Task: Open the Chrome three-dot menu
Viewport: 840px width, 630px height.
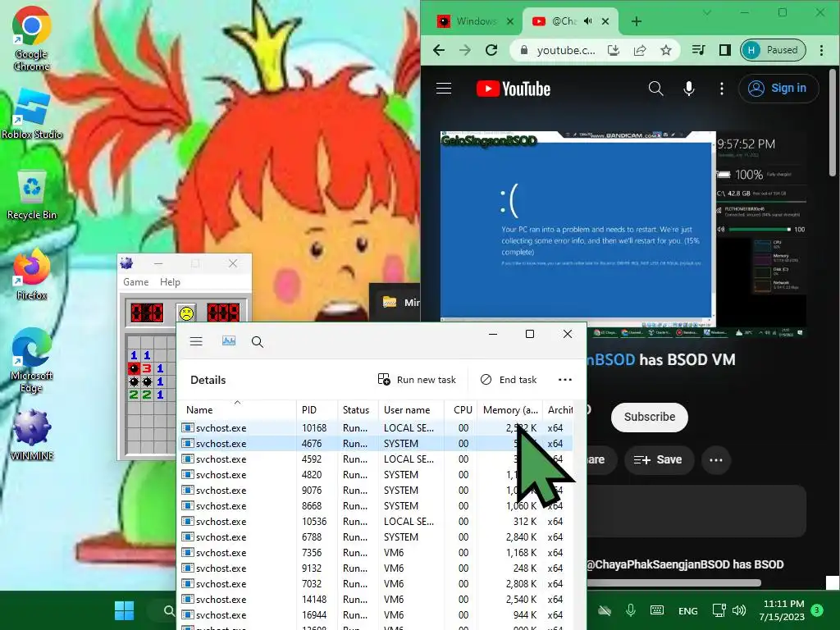Action: (x=821, y=50)
